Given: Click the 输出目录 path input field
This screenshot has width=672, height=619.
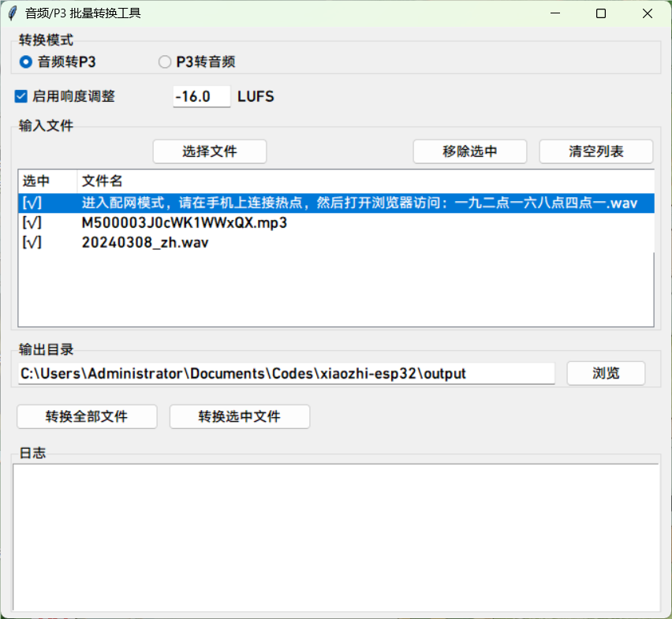Looking at the screenshot, I should [286, 374].
